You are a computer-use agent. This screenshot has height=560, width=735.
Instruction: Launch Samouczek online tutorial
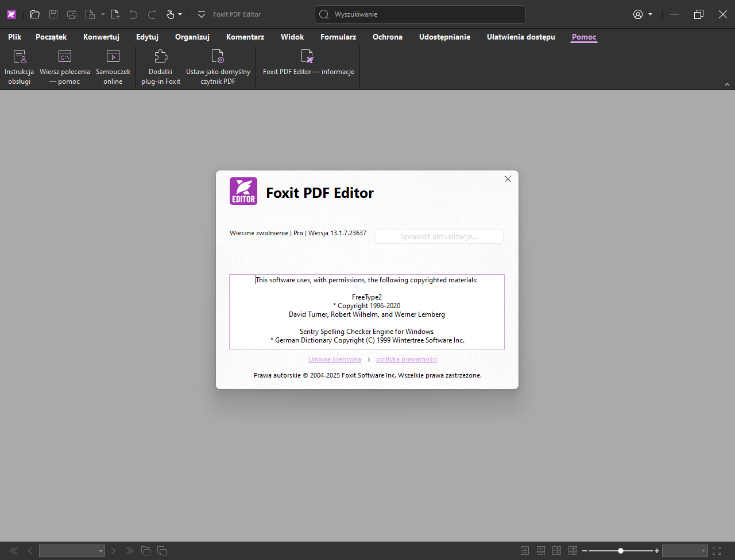[113, 67]
